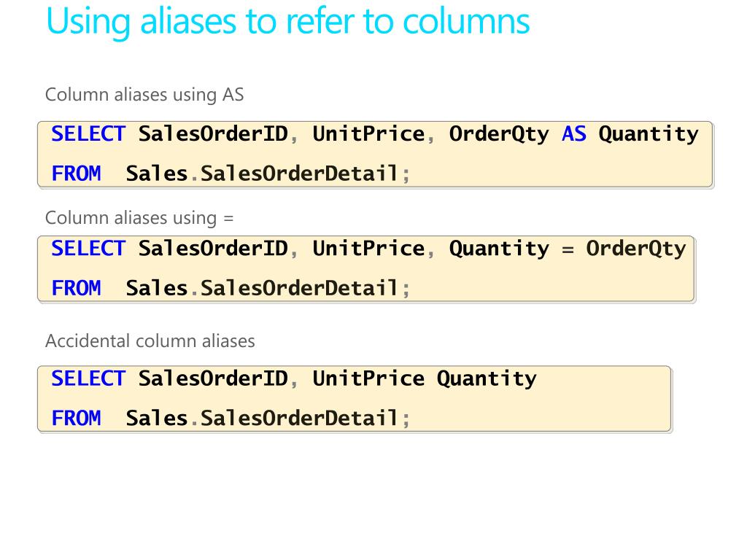Click SELECT keyword in the first query

coord(88,134)
